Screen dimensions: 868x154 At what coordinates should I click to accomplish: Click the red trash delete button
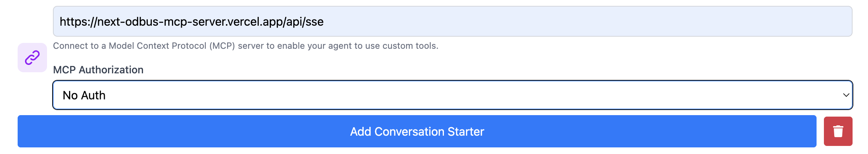[838, 131]
